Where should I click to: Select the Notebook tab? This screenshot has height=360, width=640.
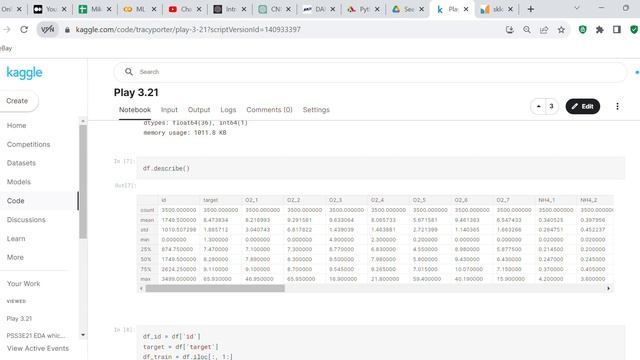click(135, 110)
